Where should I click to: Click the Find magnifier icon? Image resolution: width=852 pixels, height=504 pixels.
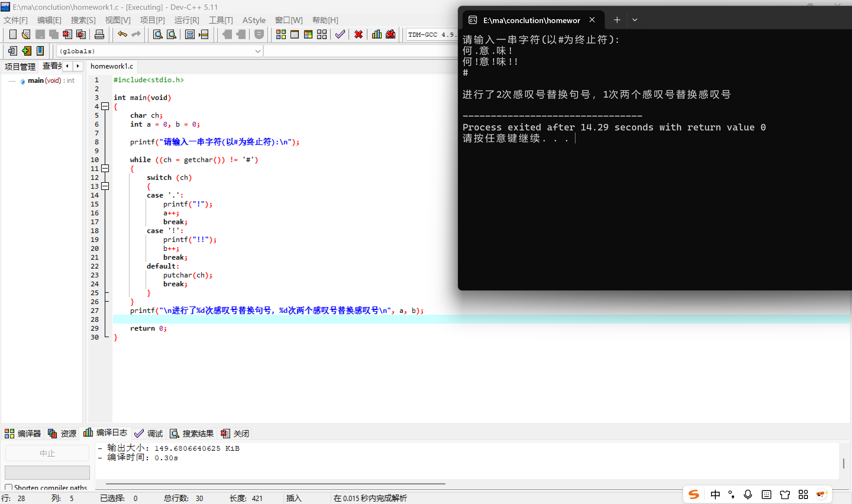point(158,34)
